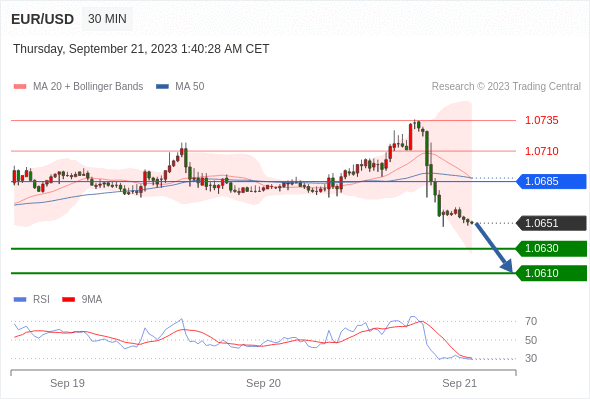Click the 30 MIN timeframe badge

tap(107, 19)
